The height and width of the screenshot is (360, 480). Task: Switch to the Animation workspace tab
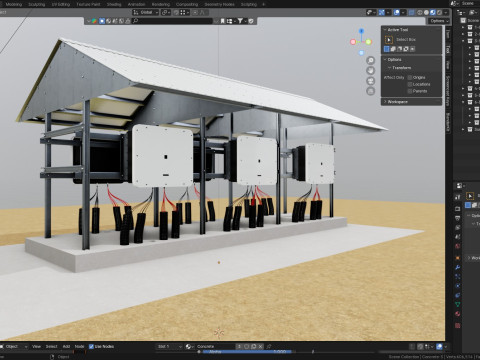(136, 4)
